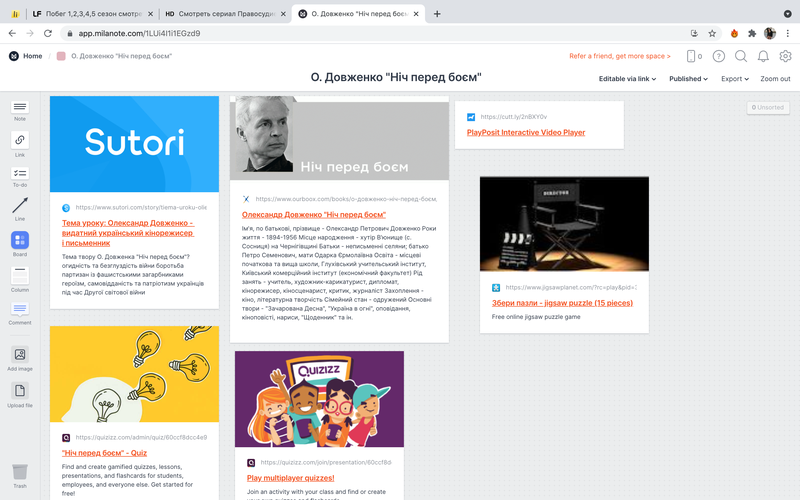
Task: Click the Quizizz kids illustration thumbnail
Action: 319,399
